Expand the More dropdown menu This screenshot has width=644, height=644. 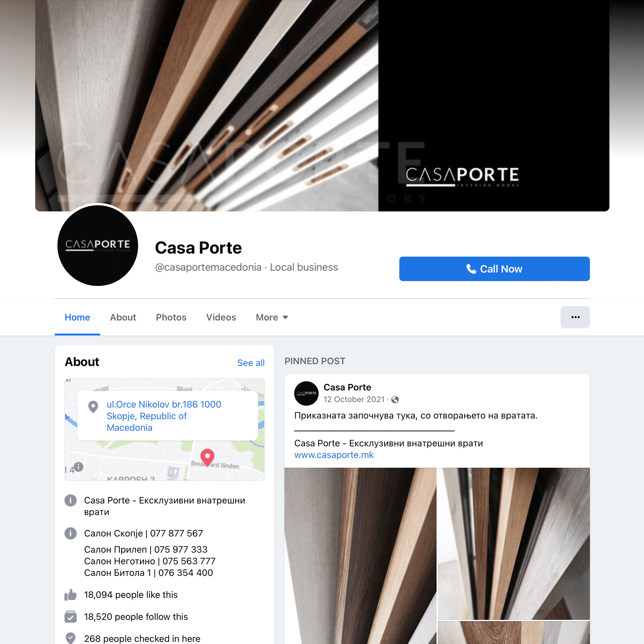[272, 317]
